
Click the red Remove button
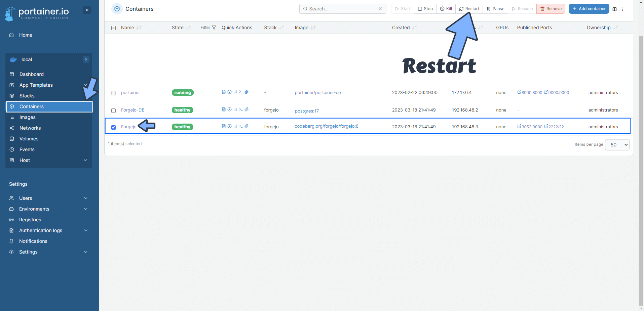point(551,9)
